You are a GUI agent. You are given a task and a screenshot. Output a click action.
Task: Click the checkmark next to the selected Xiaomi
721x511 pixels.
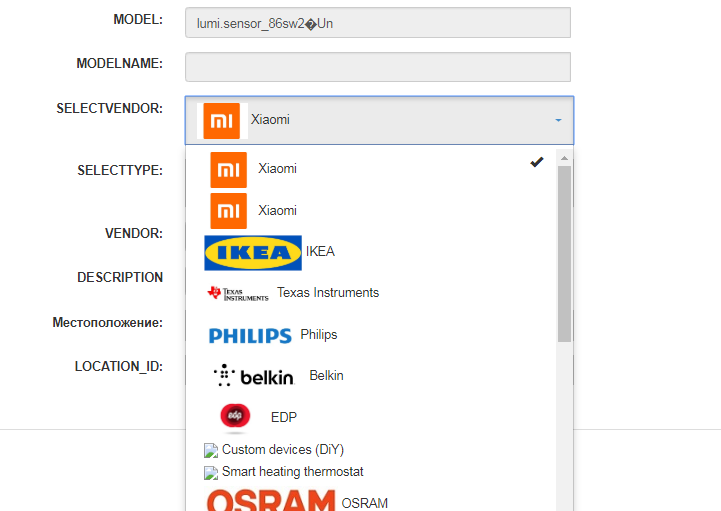tap(537, 162)
